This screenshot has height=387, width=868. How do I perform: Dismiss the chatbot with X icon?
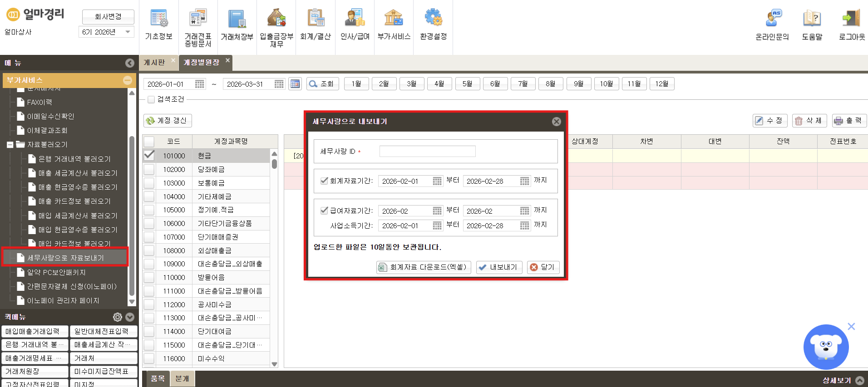[851, 326]
